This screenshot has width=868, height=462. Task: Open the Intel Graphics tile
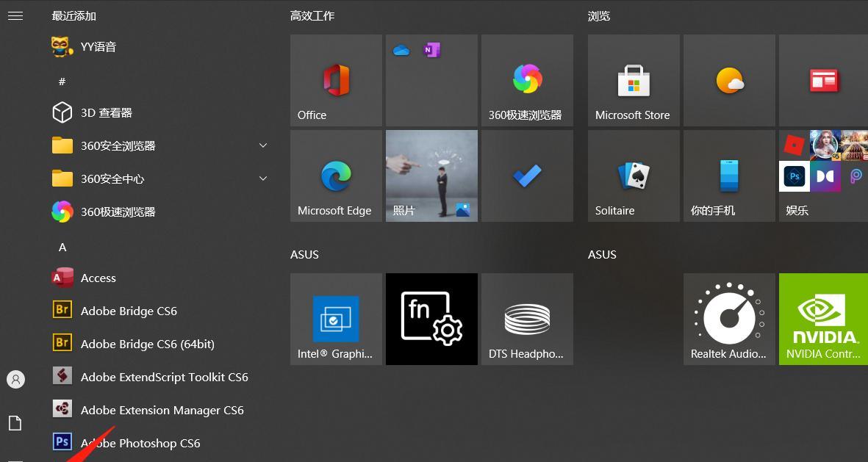336,319
